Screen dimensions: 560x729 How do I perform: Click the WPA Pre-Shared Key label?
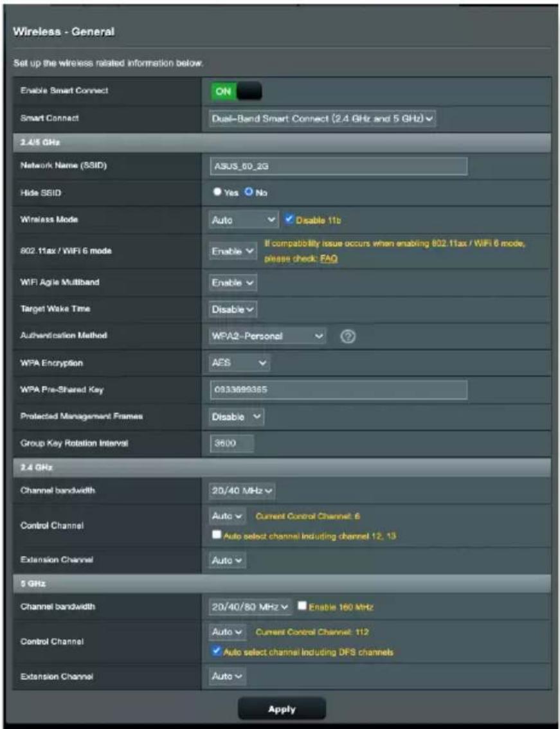point(62,390)
